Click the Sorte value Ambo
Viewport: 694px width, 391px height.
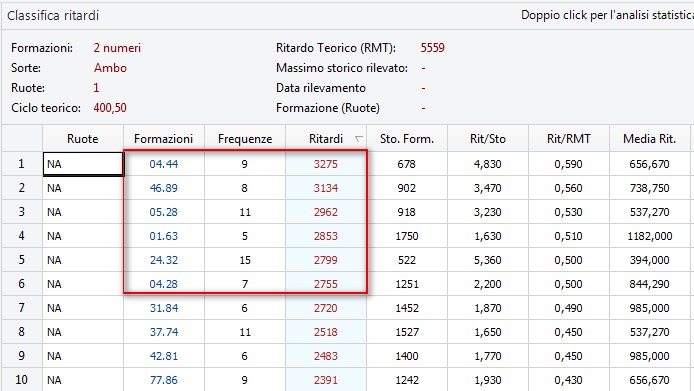pyautogui.click(x=110, y=68)
